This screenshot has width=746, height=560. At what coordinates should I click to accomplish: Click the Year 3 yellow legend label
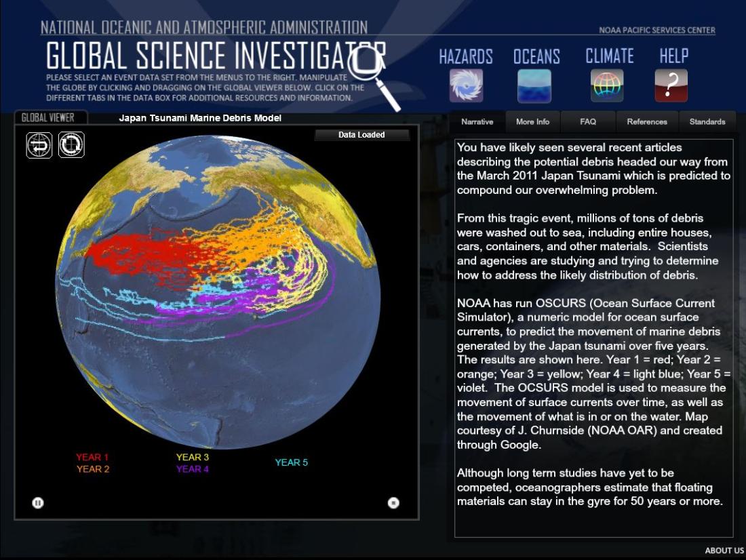(x=192, y=457)
